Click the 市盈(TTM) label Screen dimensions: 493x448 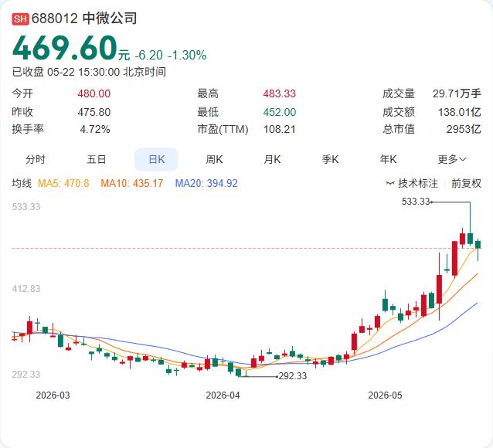[223, 129]
